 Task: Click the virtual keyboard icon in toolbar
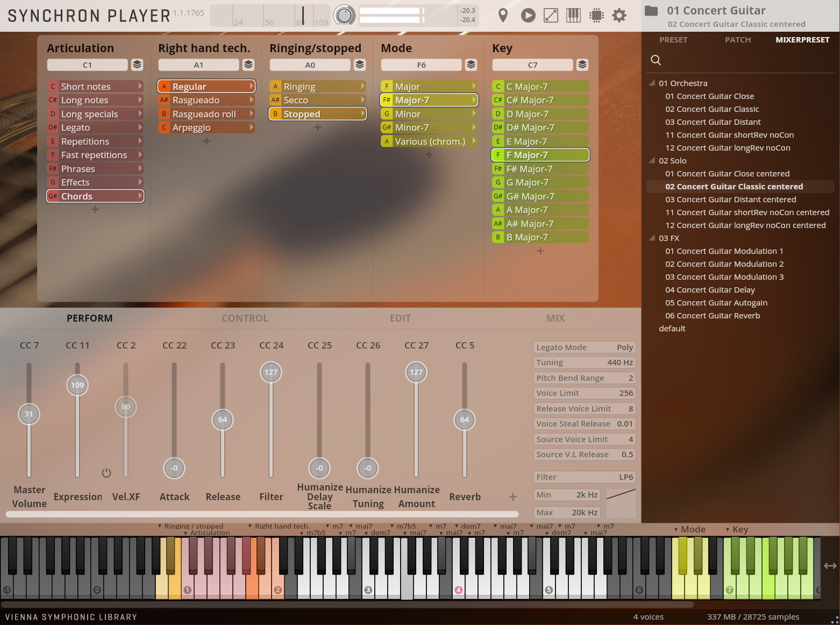573,15
